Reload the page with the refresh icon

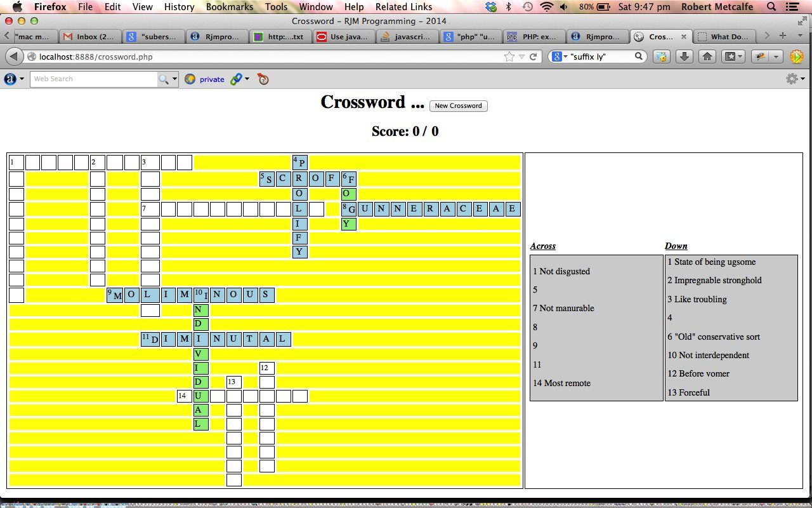534,57
